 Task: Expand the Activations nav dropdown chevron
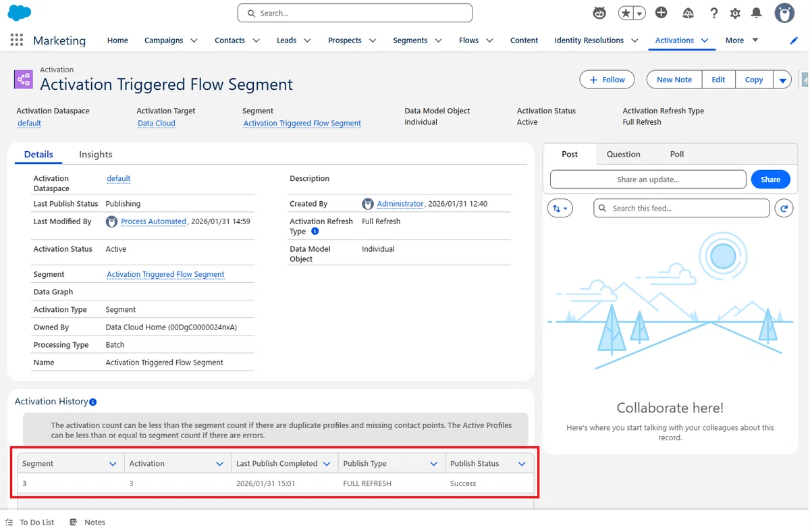coord(705,41)
